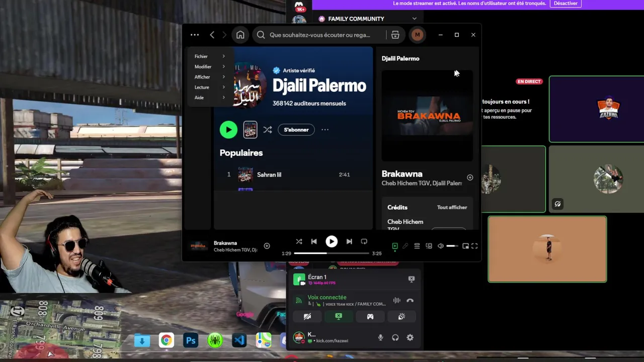Open the green spider app in dock
644x362 pixels.
(215, 340)
